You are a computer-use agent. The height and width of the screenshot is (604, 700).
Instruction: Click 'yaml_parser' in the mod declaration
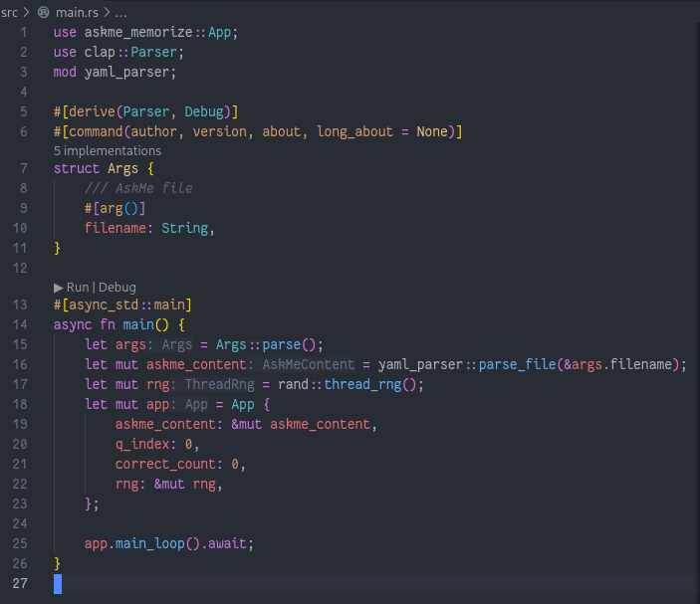126,73
